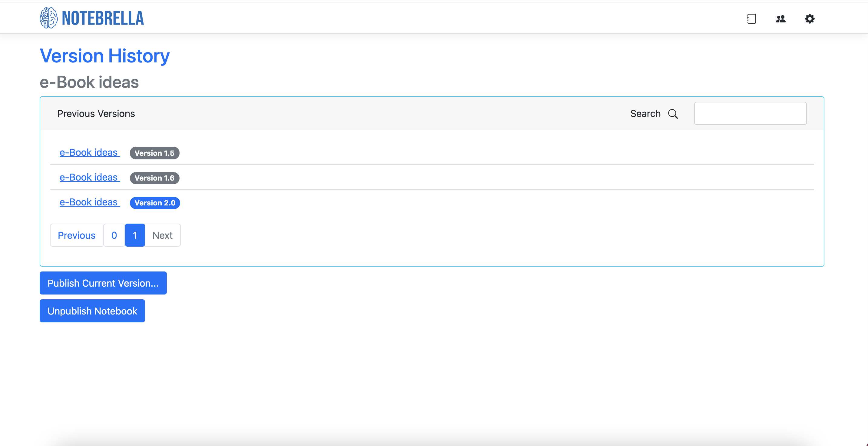This screenshot has width=868, height=446.
Task: Open e-Book ideas Version 1.6 link
Action: (x=89, y=177)
